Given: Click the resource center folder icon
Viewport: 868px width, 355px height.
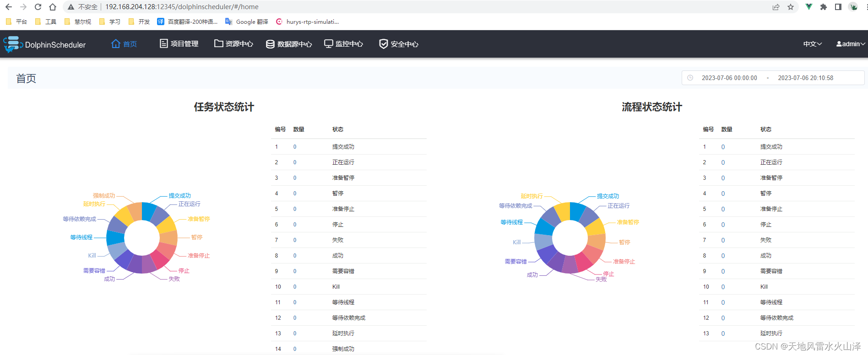Looking at the screenshot, I should [x=219, y=43].
